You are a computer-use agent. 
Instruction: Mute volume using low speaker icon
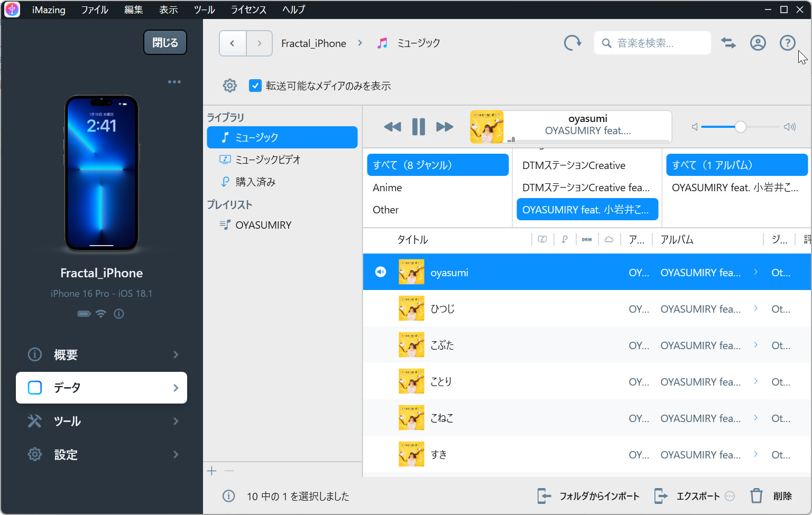point(695,127)
